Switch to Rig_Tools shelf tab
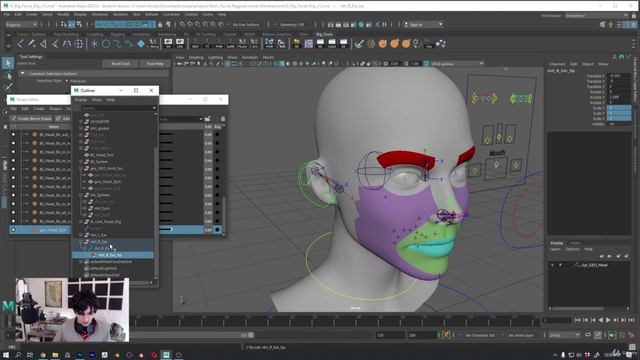Screen dimensions: 640x360 pyautogui.click(x=324, y=34)
